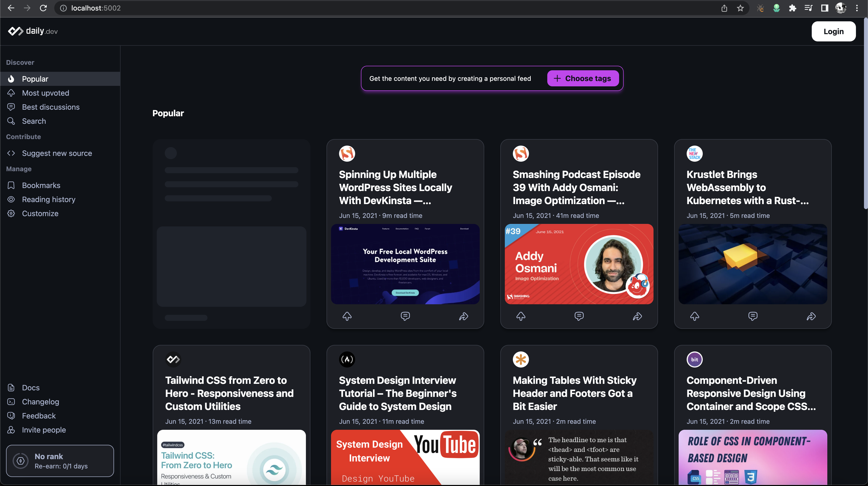Click The New Stack source avatar
This screenshot has width=868, height=486.
point(694,154)
